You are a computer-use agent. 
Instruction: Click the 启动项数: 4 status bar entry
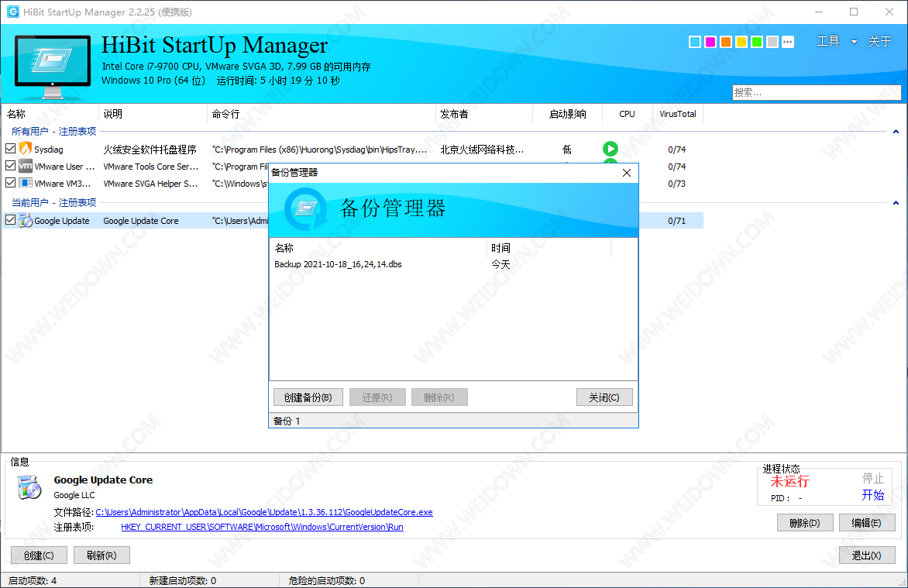click(x=33, y=580)
